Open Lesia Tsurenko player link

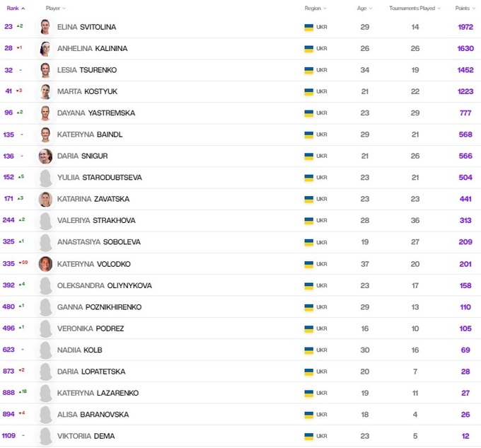pyautogui.click(x=87, y=70)
